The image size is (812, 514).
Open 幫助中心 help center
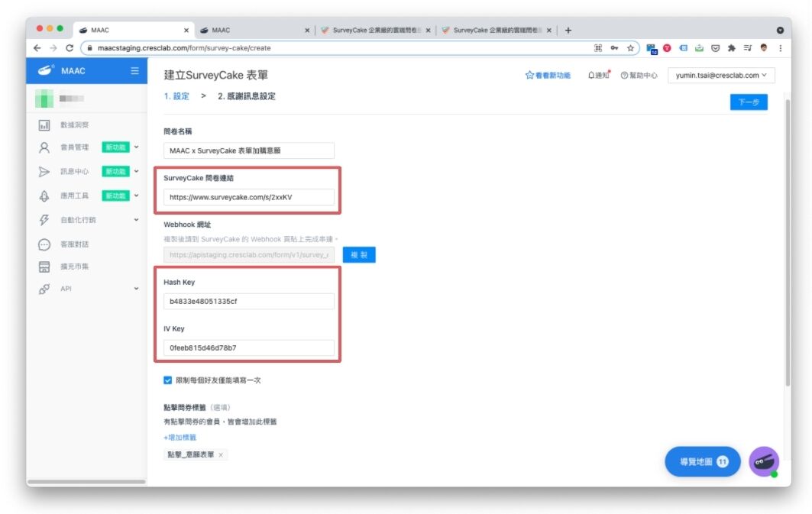pos(639,76)
